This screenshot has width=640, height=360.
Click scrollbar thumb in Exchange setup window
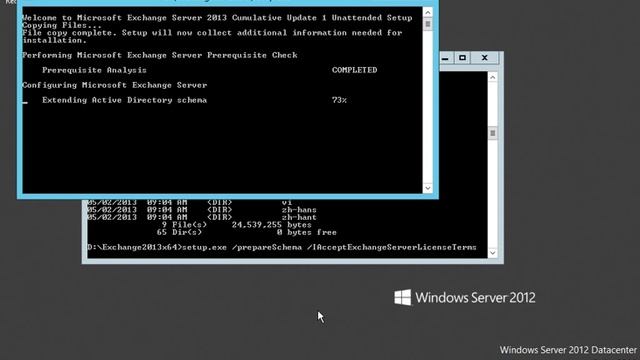tap(427, 24)
